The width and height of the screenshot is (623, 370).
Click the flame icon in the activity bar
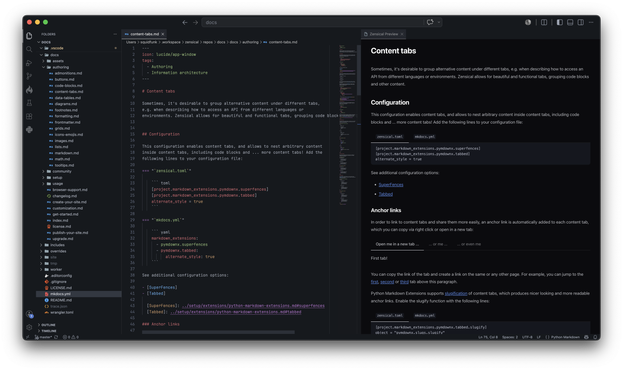pos(29,90)
